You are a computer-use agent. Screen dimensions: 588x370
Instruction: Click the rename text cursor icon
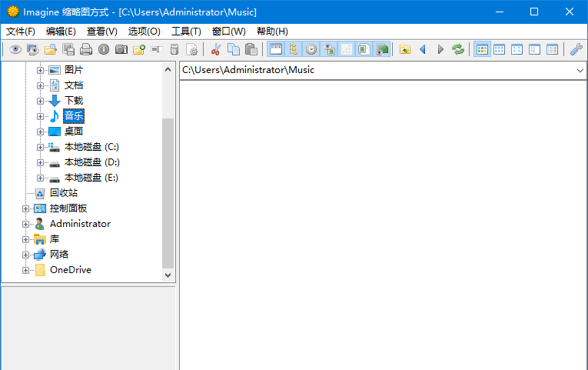point(156,49)
